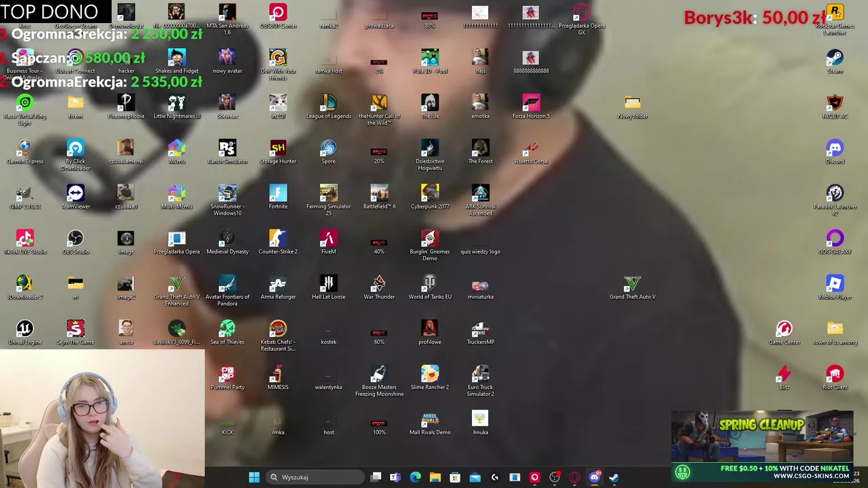
Task: Open the Dziedzictwo Hogwartu shortcut
Action: (430, 148)
